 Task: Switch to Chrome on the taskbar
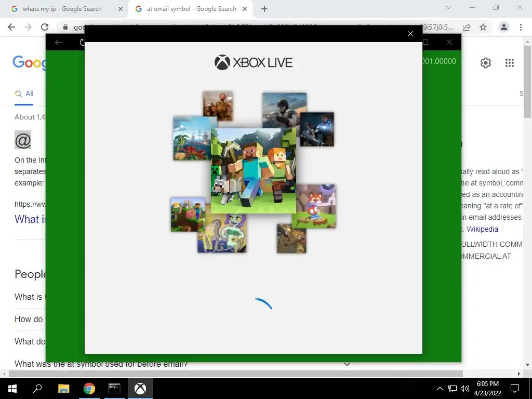[89, 389]
